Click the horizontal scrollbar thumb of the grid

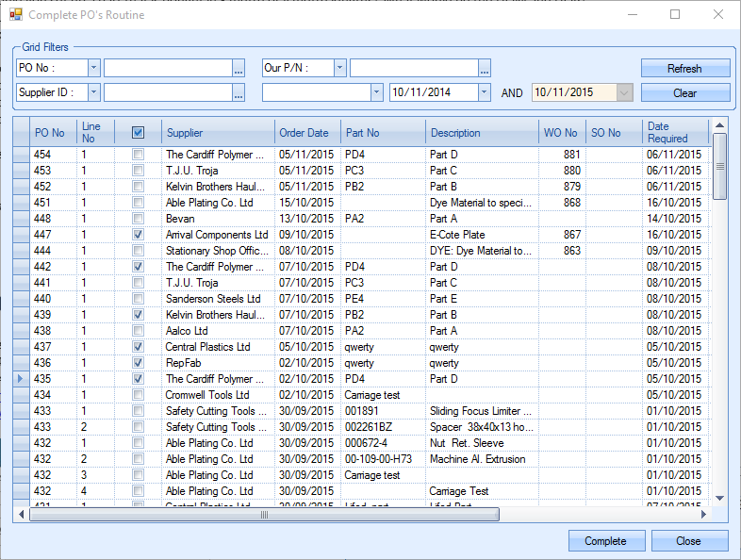click(x=264, y=515)
